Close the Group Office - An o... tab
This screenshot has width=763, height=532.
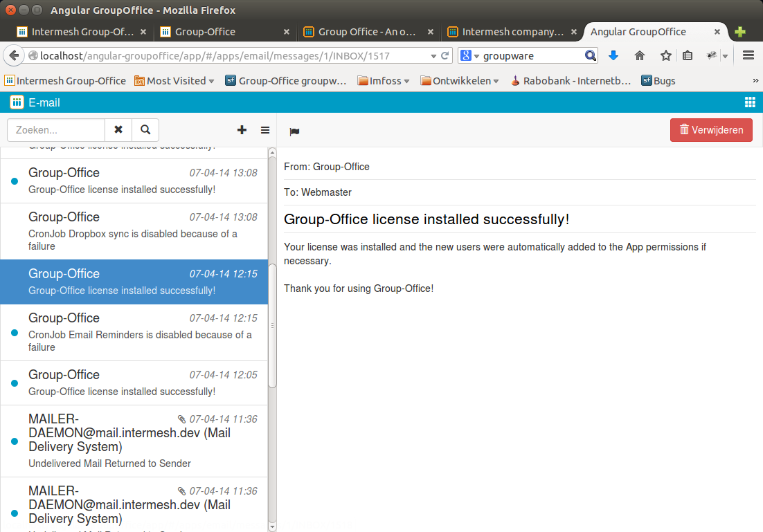(x=431, y=32)
